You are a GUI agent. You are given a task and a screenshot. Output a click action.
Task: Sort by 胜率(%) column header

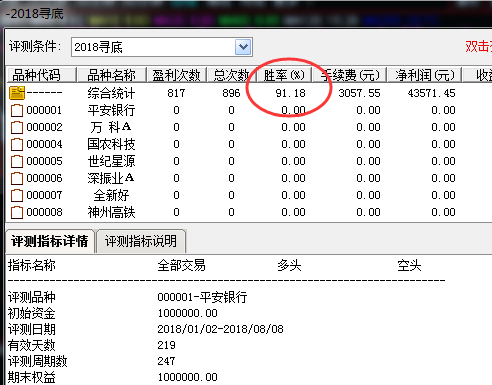tap(284, 75)
